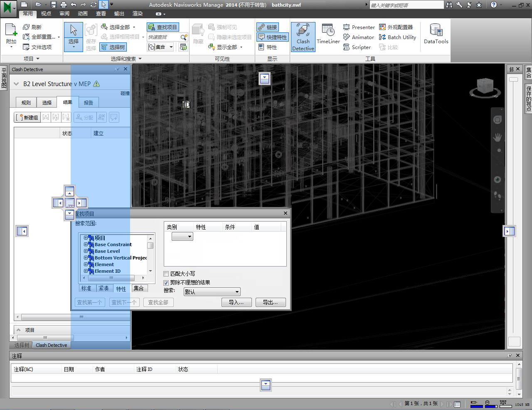Image resolution: width=532 pixels, height=410 pixels.
Task: Open 文件选项 file options
Action: pyautogui.click(x=37, y=47)
